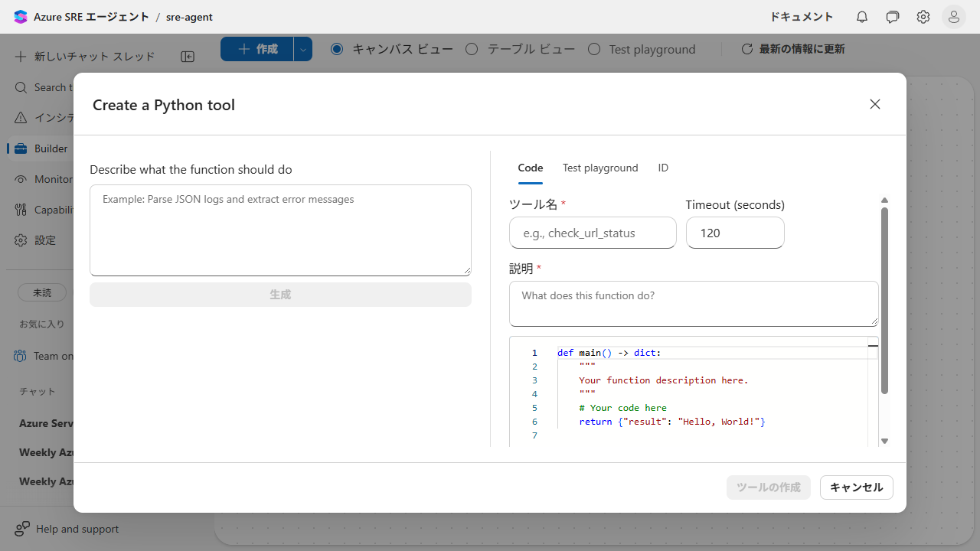Click the refresh icon beside 最新の情報に更新
This screenshot has width=980, height=551.
747,49
